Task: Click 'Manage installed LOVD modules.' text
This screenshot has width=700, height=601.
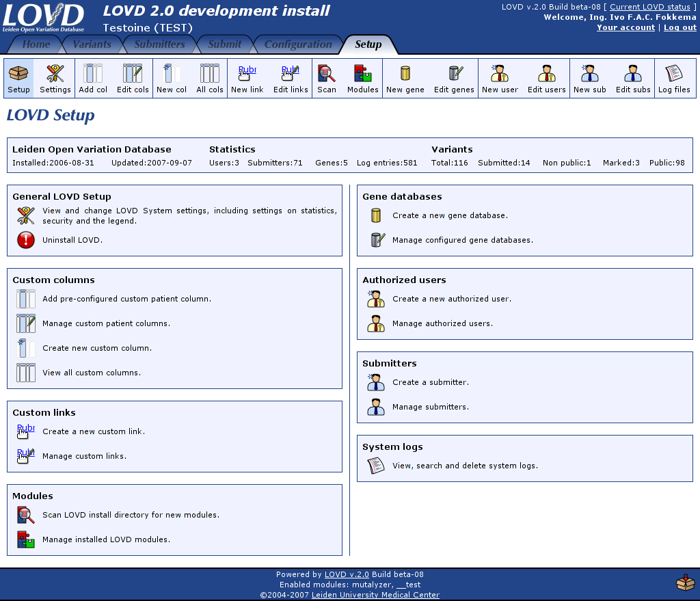Action: click(x=106, y=539)
